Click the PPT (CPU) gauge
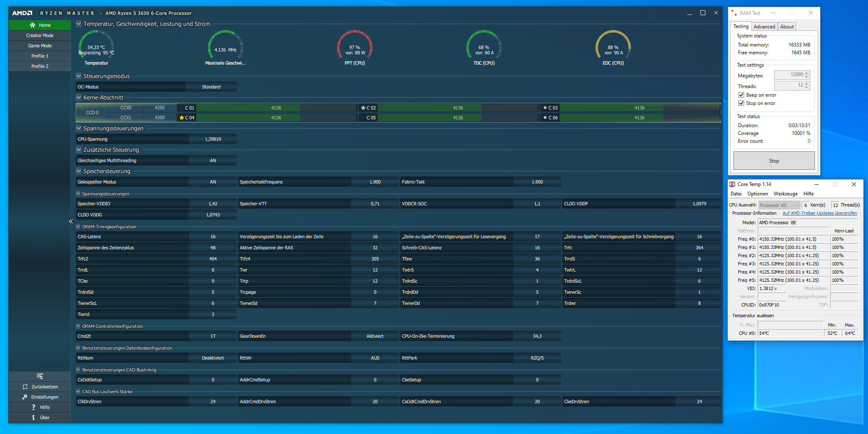Screen dimensions: 868x434 tap(355, 47)
